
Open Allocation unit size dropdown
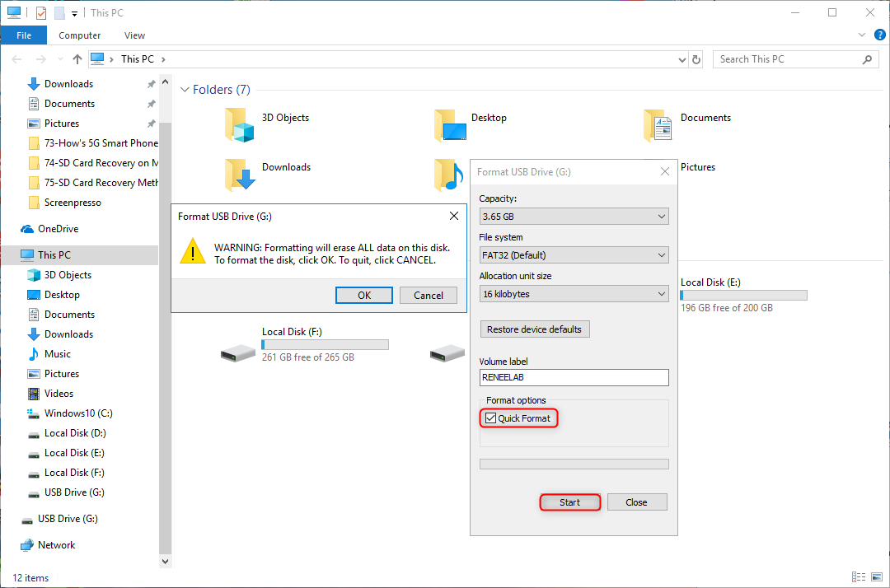click(x=574, y=294)
